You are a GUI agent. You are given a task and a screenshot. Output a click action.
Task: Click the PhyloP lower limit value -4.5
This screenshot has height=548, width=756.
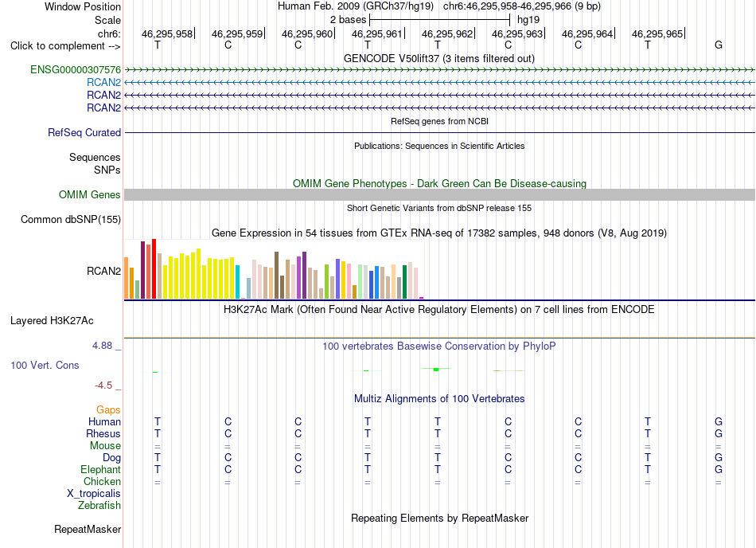click(103, 385)
